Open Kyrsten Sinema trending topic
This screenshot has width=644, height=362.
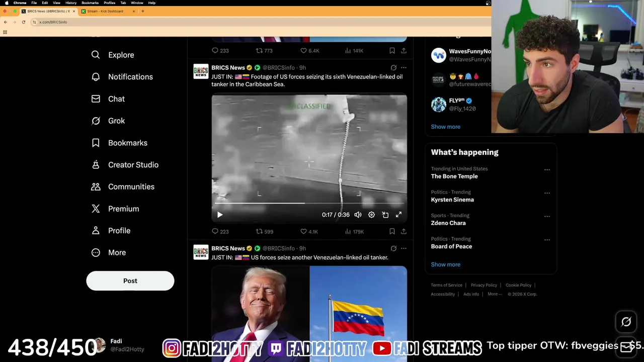coord(452,200)
